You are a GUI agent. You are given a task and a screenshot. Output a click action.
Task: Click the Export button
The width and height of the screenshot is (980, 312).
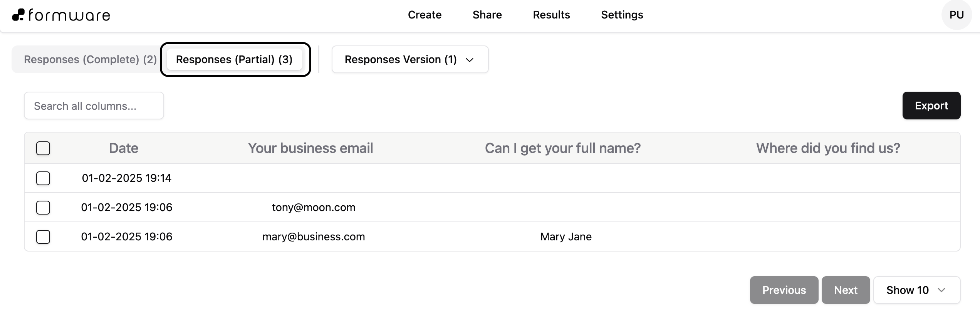931,106
